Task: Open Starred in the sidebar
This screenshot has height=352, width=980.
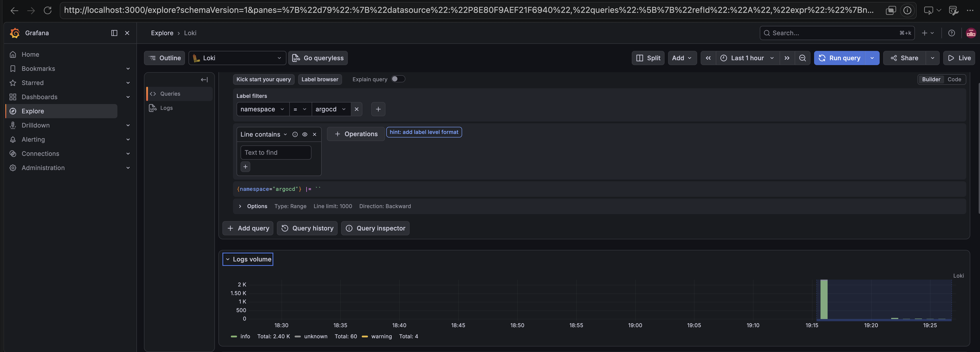Action: 32,83
